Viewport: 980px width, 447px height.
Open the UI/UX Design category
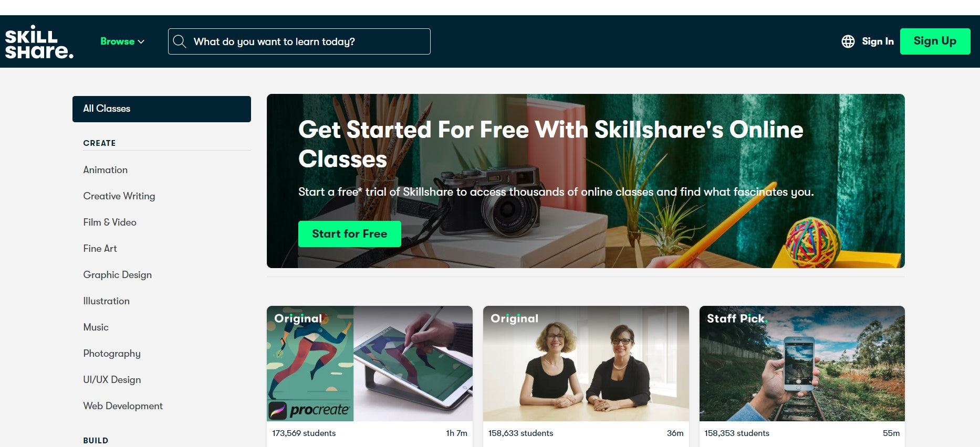pos(112,380)
